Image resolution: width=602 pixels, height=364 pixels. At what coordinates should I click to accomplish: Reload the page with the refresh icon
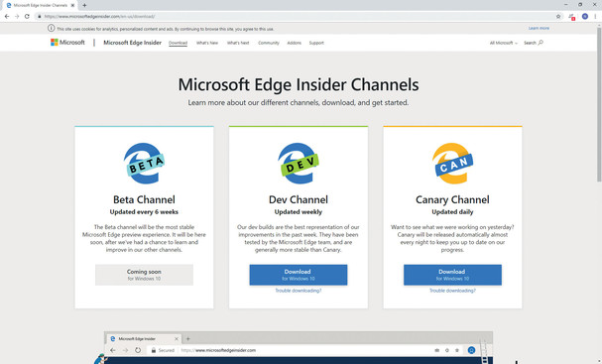pyautogui.click(x=27, y=17)
